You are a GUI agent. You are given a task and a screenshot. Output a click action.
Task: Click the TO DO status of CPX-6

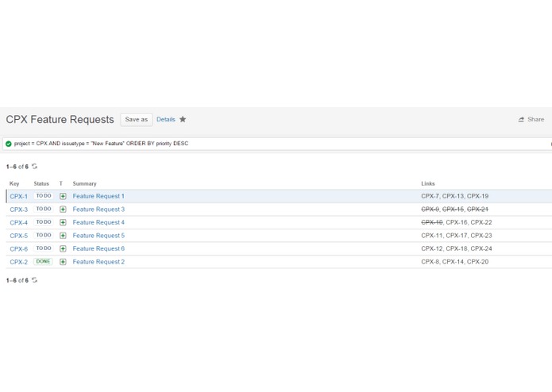[x=44, y=248]
